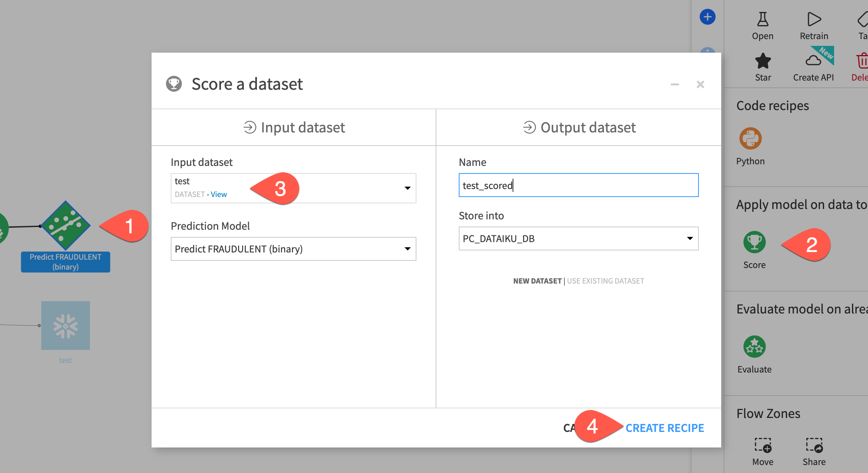Select the test Snowflake dataset node
The width and height of the screenshot is (868, 473).
coord(66,325)
